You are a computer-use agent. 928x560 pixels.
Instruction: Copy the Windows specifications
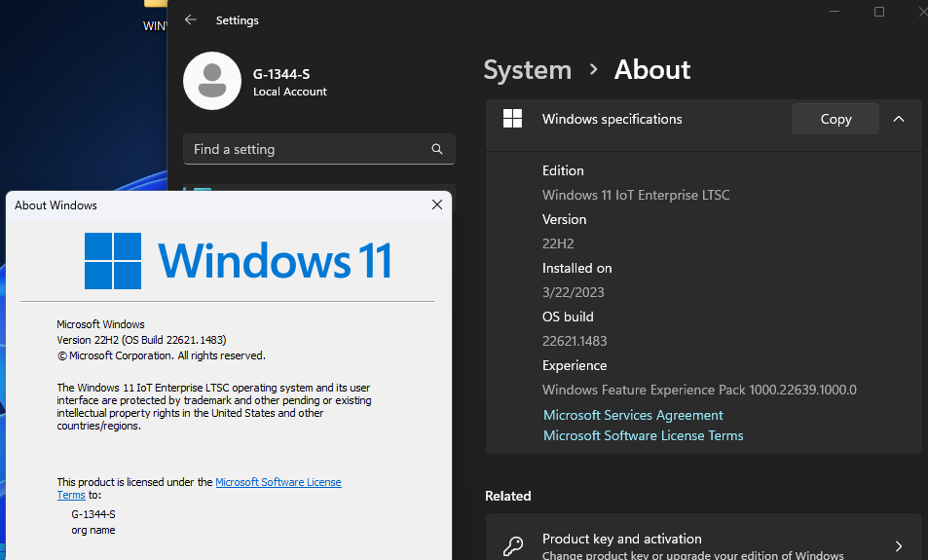pos(835,119)
